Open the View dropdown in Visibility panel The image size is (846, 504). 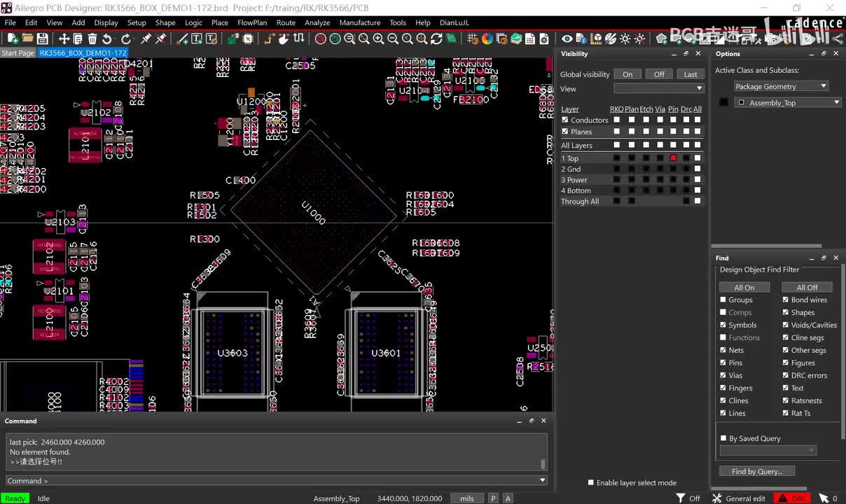tap(659, 88)
